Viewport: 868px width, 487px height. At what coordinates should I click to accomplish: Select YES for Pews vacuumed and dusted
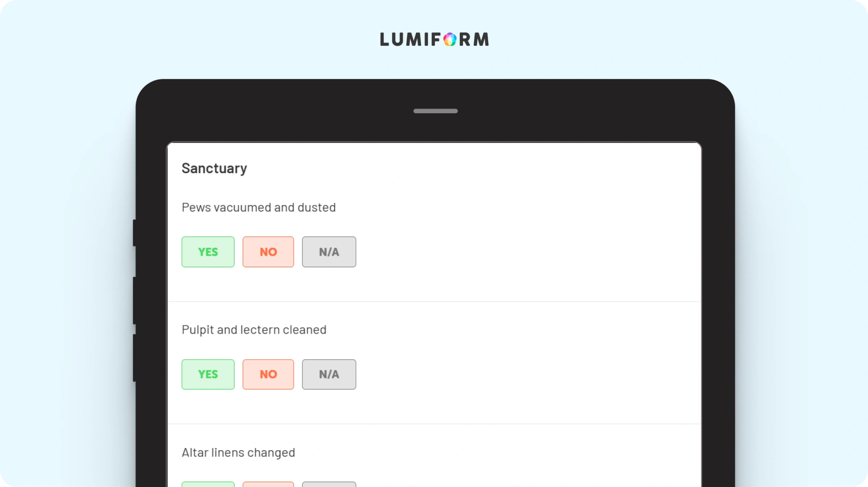[208, 252]
